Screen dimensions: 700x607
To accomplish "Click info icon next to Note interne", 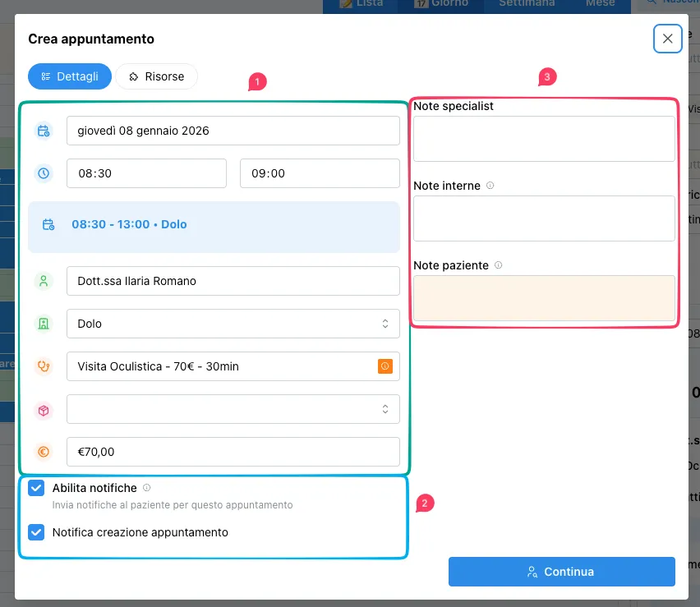I will tap(490, 186).
